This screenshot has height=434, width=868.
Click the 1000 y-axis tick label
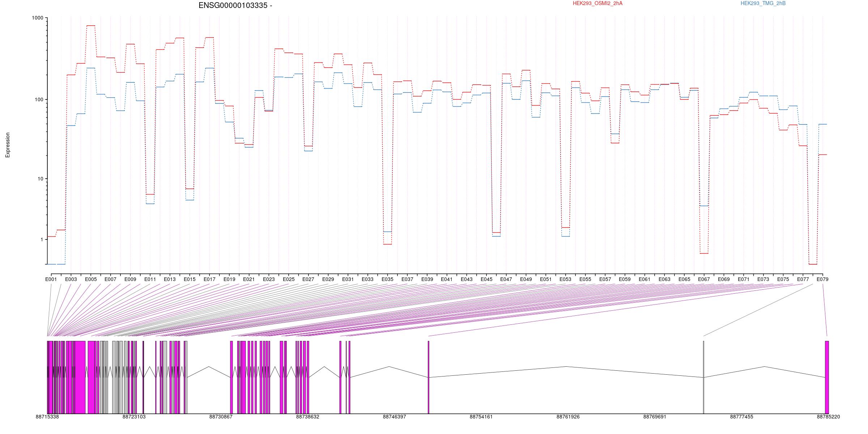(x=38, y=18)
